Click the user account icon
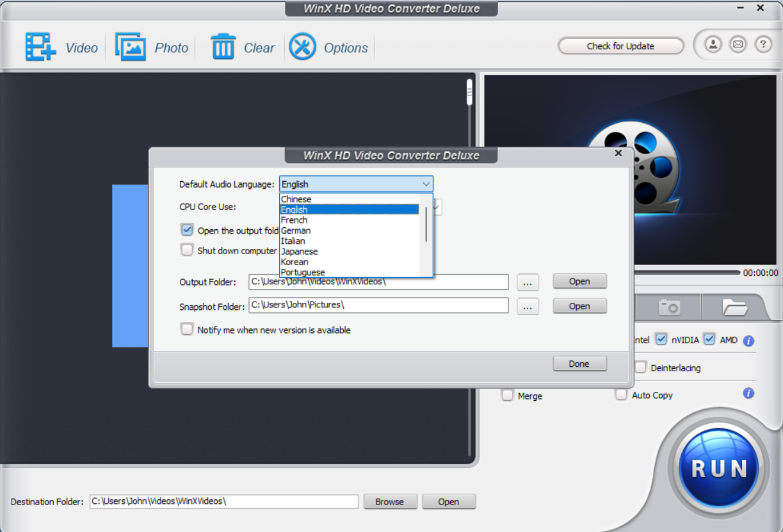783x532 pixels. point(713,45)
